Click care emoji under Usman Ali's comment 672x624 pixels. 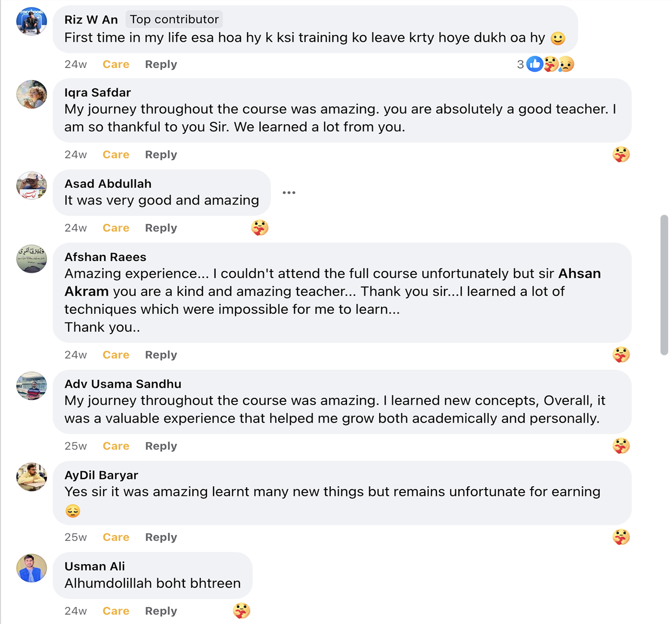pos(241,611)
